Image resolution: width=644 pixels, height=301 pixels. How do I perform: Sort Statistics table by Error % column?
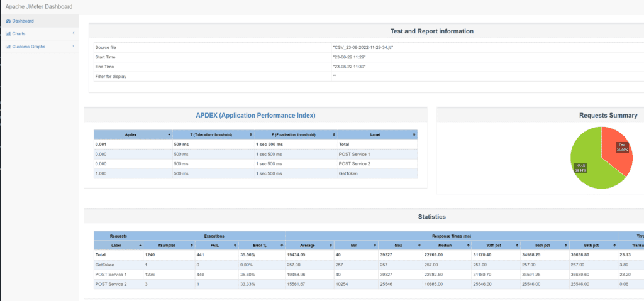pyautogui.click(x=262, y=245)
